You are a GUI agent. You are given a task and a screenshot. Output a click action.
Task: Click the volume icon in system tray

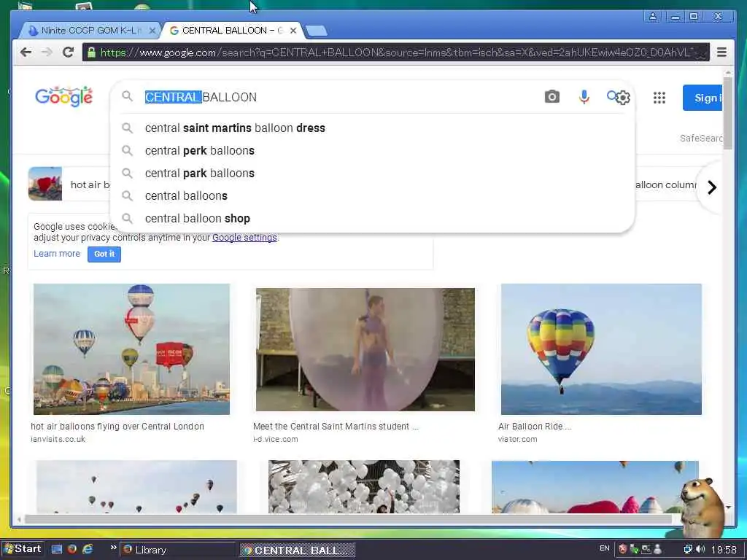(x=700, y=549)
